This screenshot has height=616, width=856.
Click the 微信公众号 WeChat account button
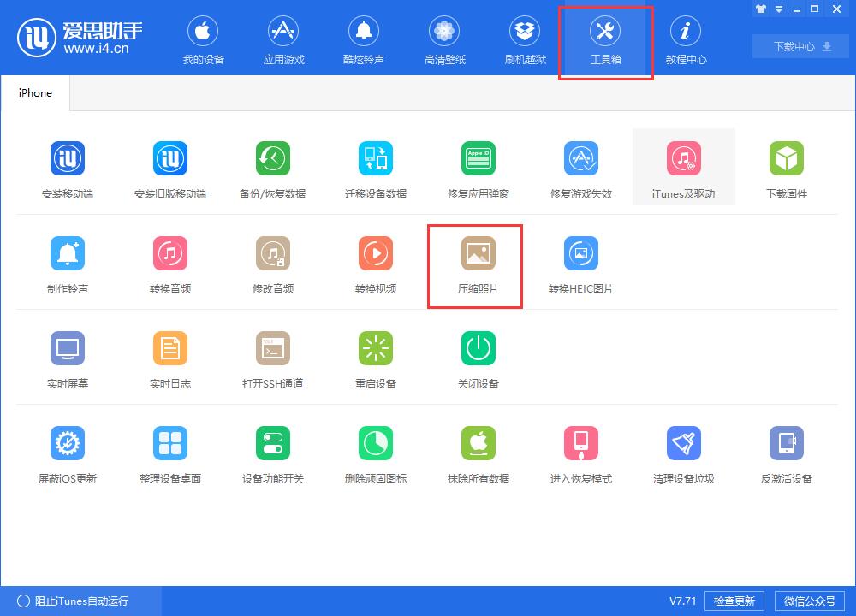coord(808,601)
